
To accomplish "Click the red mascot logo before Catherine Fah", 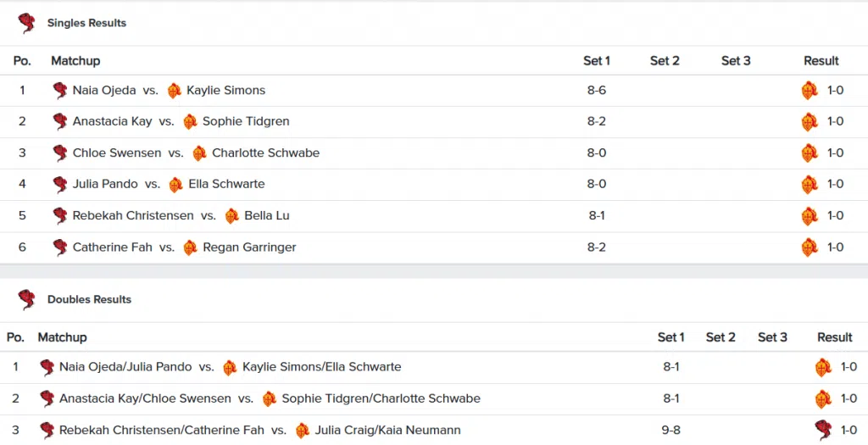I will 60,248.
